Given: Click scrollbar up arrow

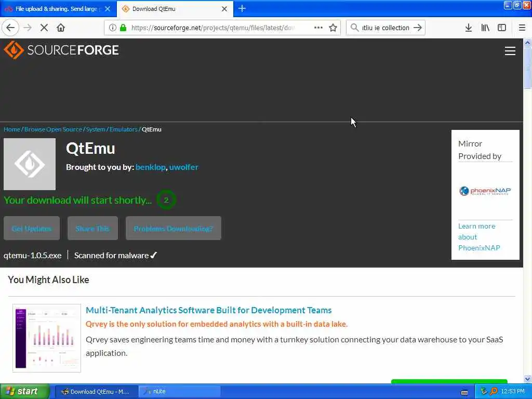Looking at the screenshot, I should [x=527, y=43].
